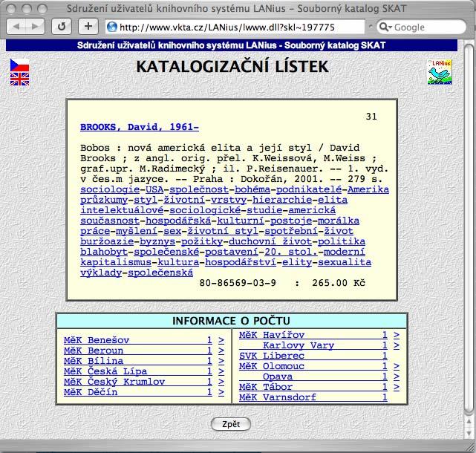Click the kapitalismus keyword link

coord(116,262)
